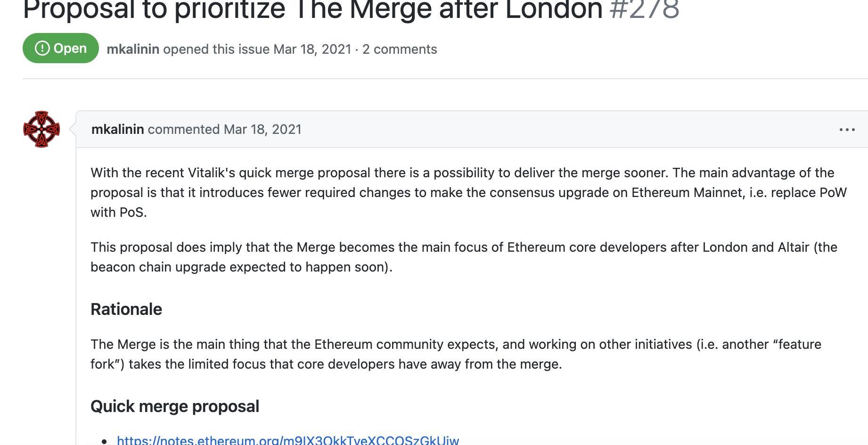Click the 'Quick merge proposal' heading
868x445 pixels.
click(x=175, y=406)
